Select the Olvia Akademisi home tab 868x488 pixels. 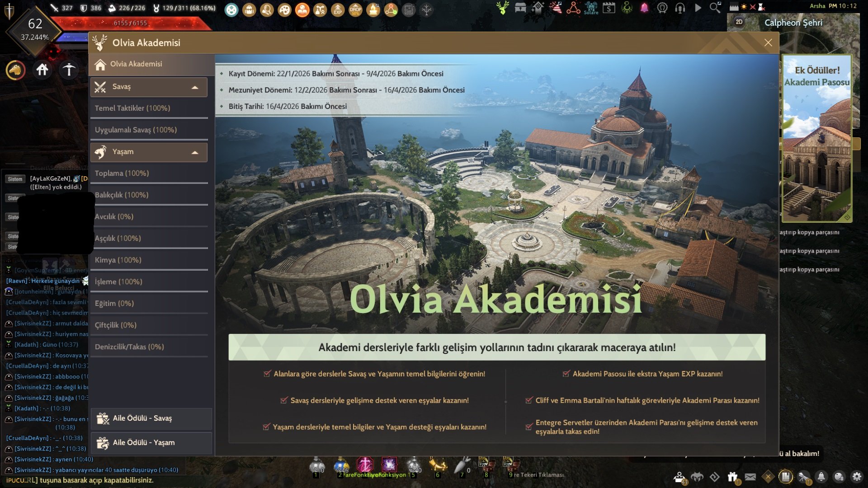[x=135, y=64]
